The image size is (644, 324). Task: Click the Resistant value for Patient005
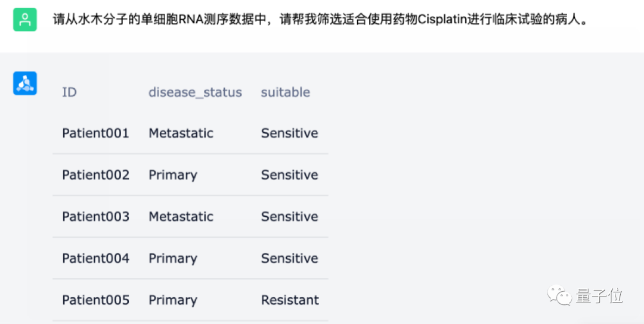point(290,300)
